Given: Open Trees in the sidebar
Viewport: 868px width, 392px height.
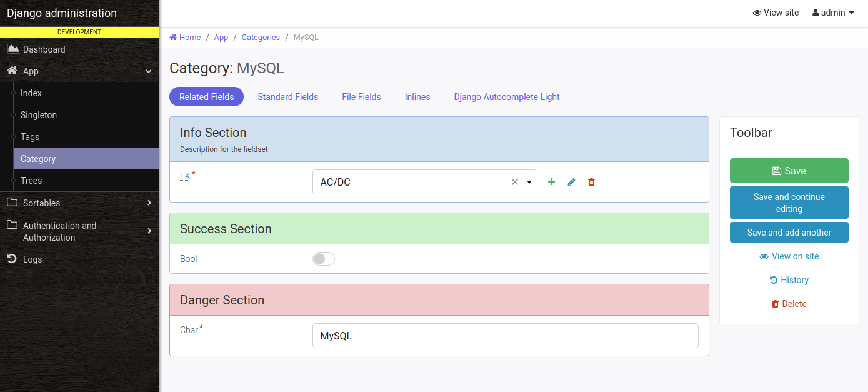Looking at the screenshot, I should (x=86, y=181).
